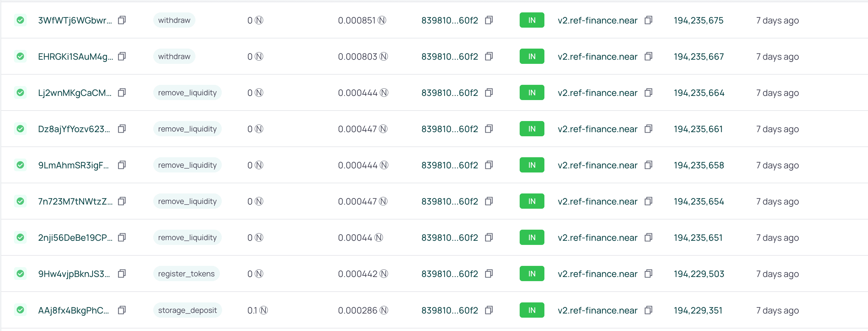Open the storage_deposit method badge
The image size is (868, 331).
[x=187, y=310]
